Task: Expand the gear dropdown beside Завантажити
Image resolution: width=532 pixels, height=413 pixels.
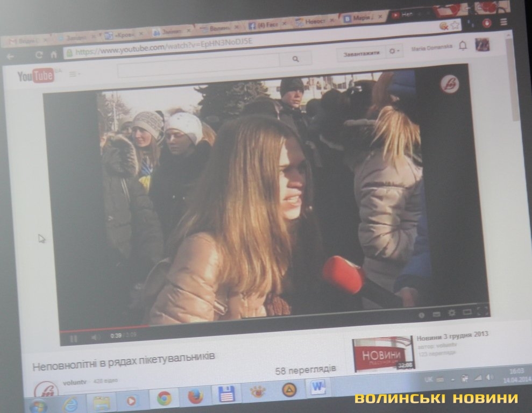Action: click(x=394, y=52)
